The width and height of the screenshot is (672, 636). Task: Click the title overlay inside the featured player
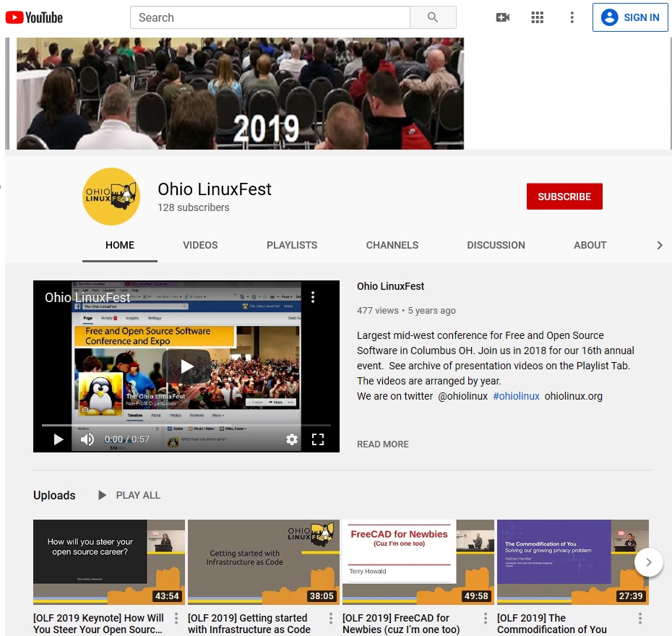click(x=87, y=298)
